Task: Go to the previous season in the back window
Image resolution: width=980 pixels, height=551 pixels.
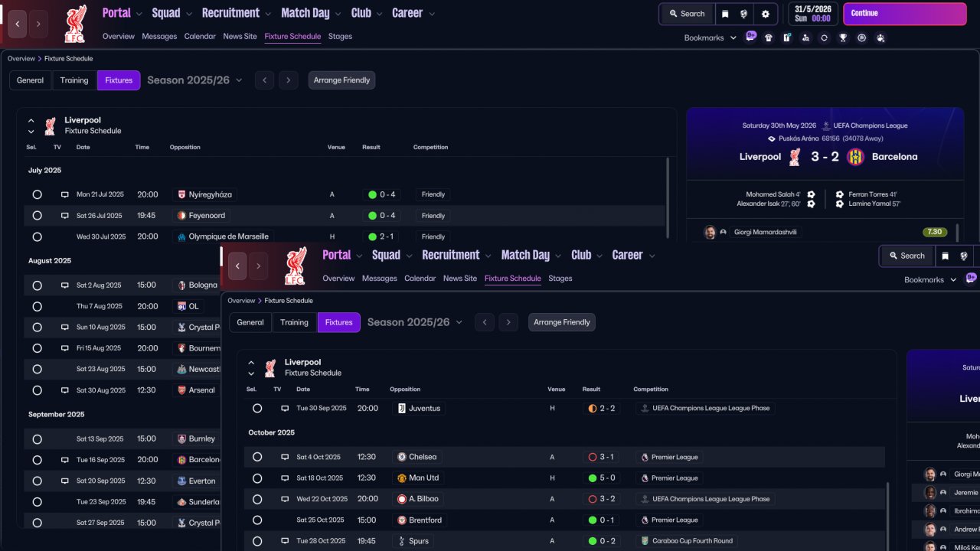Action: point(264,80)
